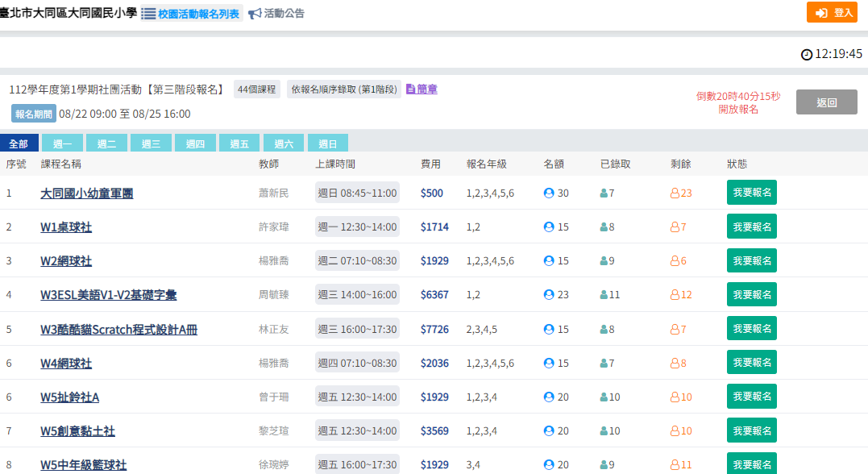Click 我要報名 for W5創意黏土社

coord(751,431)
